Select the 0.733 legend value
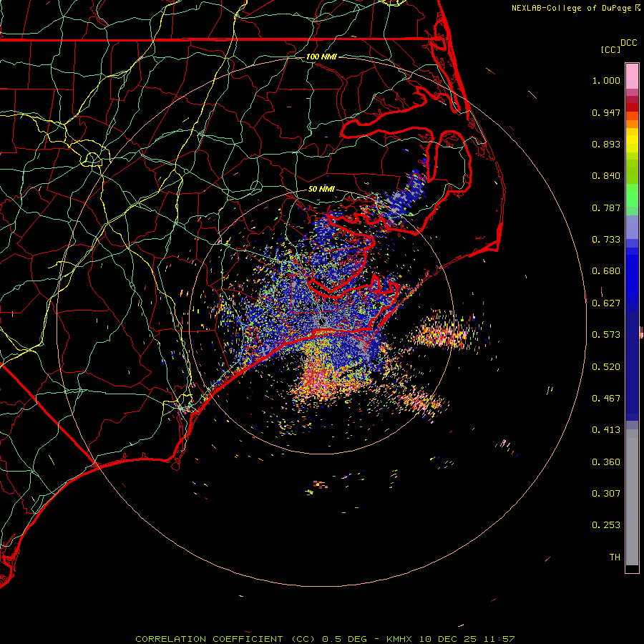Viewport: 644px width, 644px height. pos(606,240)
